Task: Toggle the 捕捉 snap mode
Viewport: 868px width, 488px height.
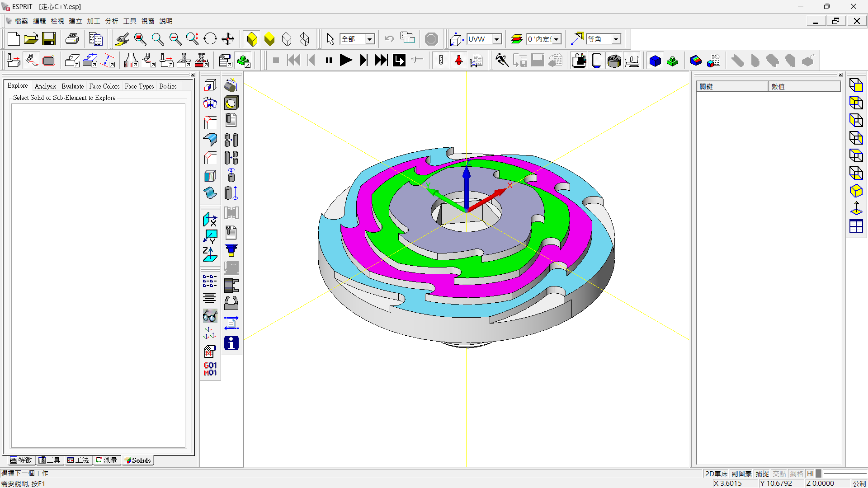Action: [x=762, y=474]
